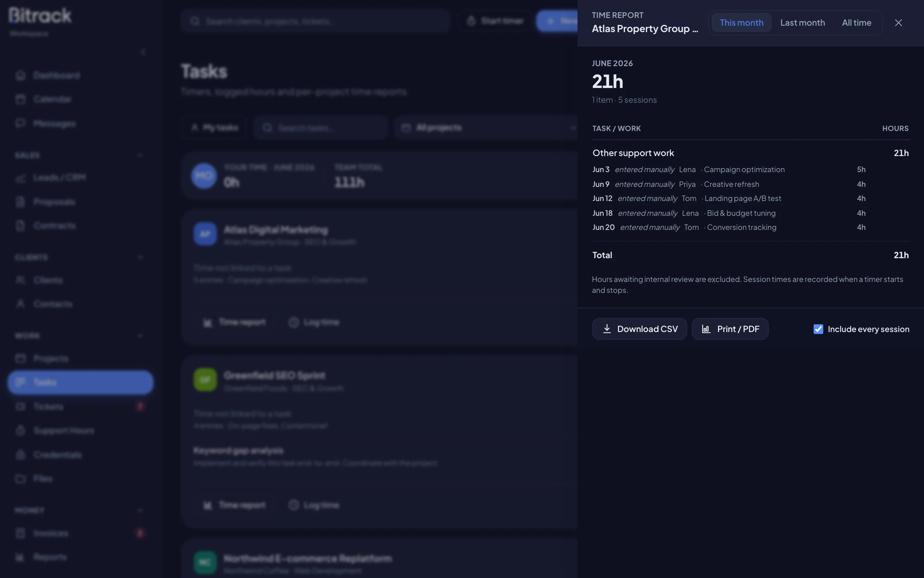Screen dimensions: 924x578
Task: Open Log time for Atlas Digital Marketing
Action: [x=314, y=322]
